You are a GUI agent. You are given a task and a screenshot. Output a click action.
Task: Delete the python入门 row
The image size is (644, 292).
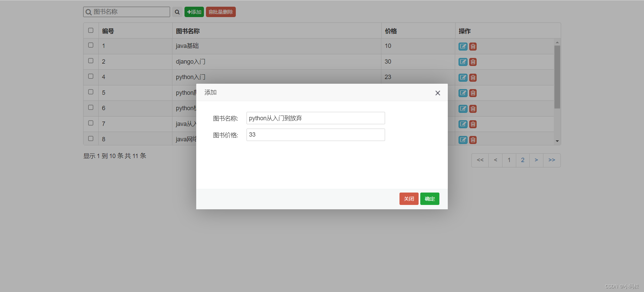click(473, 78)
